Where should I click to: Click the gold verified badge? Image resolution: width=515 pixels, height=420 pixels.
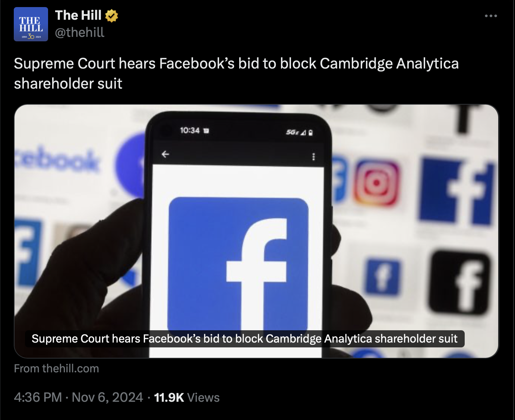[111, 16]
